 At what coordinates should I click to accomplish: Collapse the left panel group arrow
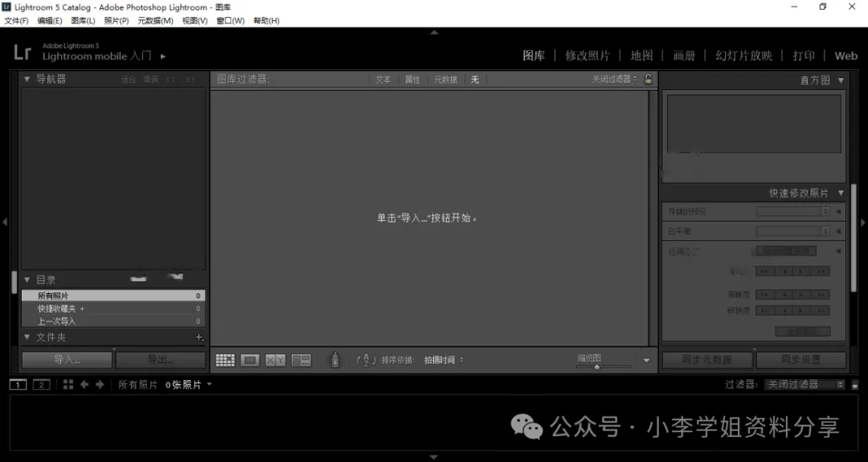coord(5,223)
